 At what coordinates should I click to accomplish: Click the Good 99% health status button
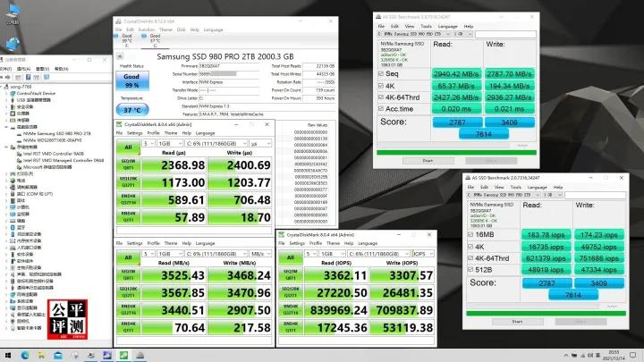coord(131,80)
